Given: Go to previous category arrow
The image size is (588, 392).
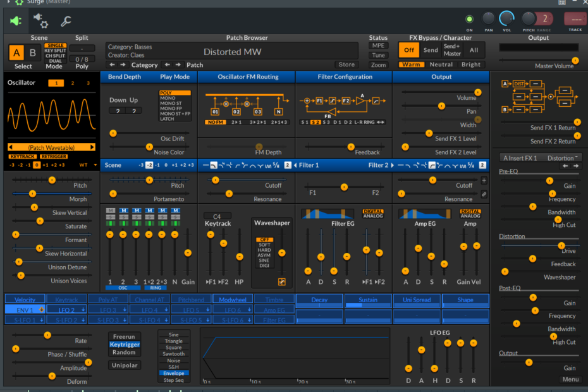Looking at the screenshot, I should pos(112,64).
